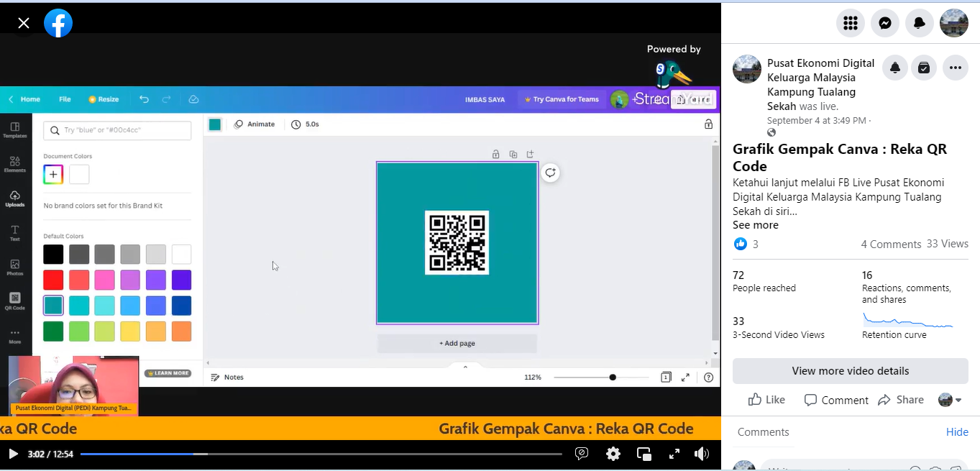This screenshot has height=471, width=980.
Task: Open the Facebook menu grid icon
Action: [851, 23]
